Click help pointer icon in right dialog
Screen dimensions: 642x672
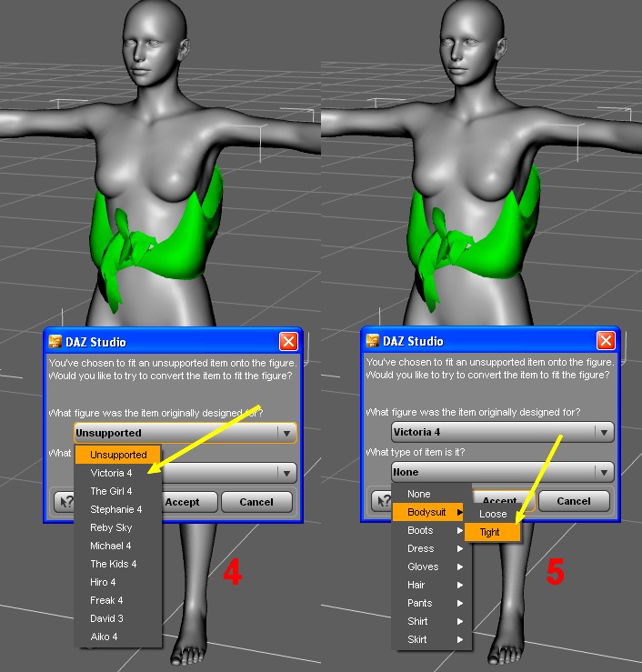[383, 501]
